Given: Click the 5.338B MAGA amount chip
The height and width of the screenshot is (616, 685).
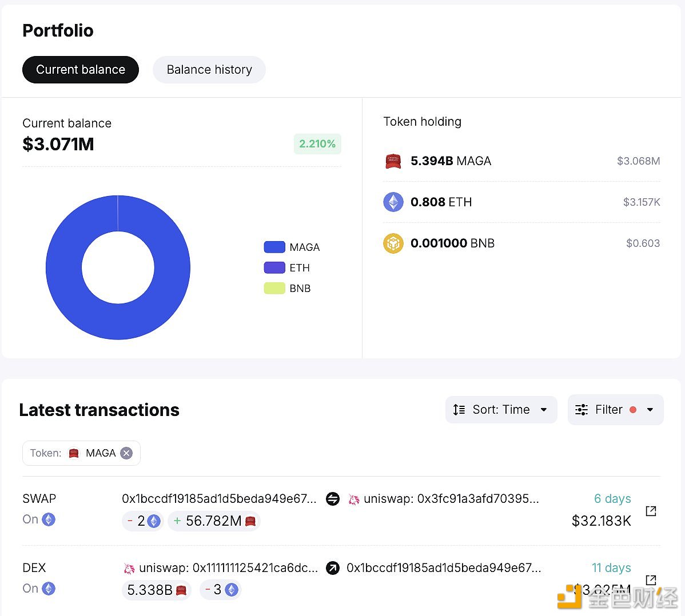Looking at the screenshot, I should pyautogui.click(x=157, y=590).
